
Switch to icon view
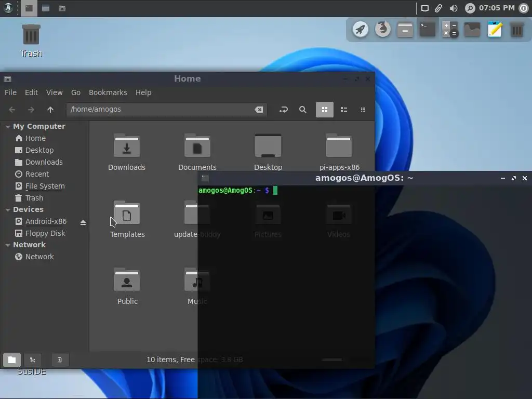coord(325,110)
